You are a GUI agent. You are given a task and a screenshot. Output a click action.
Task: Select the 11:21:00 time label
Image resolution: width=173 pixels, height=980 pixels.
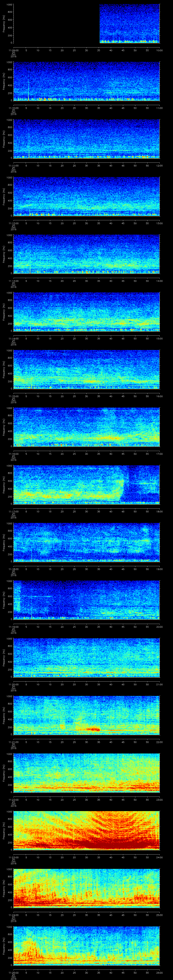(14, 742)
